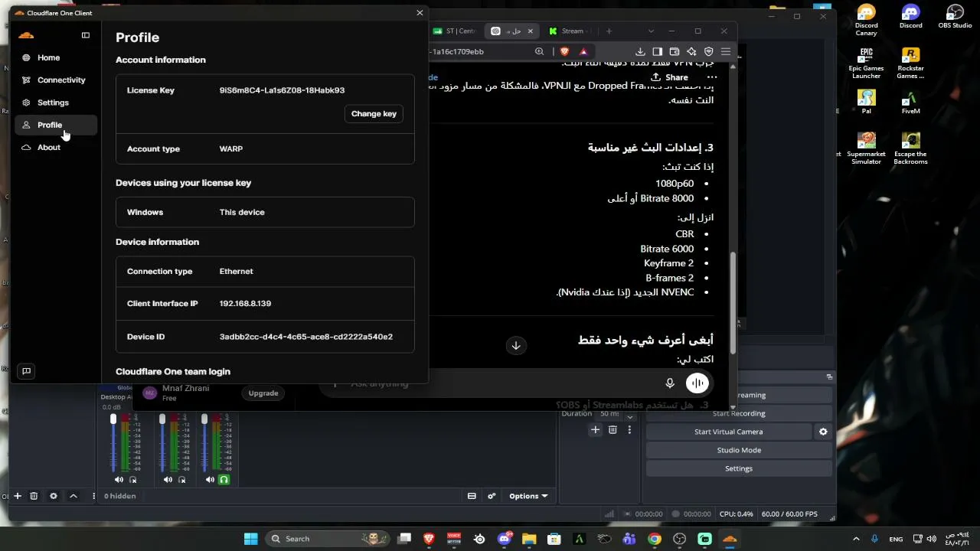The height and width of the screenshot is (551, 980).
Task: Toggle the OBS audio mixer layout icon
Action: point(472,496)
